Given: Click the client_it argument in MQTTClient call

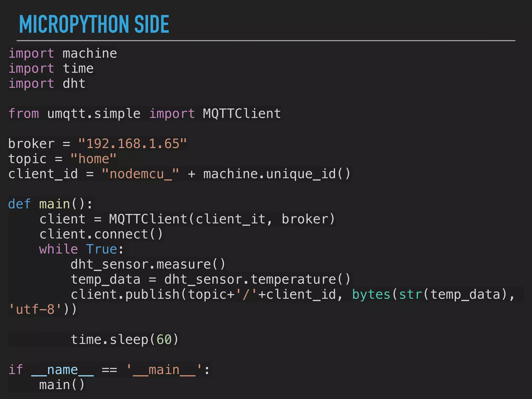Looking at the screenshot, I should pyautogui.click(x=230, y=219).
